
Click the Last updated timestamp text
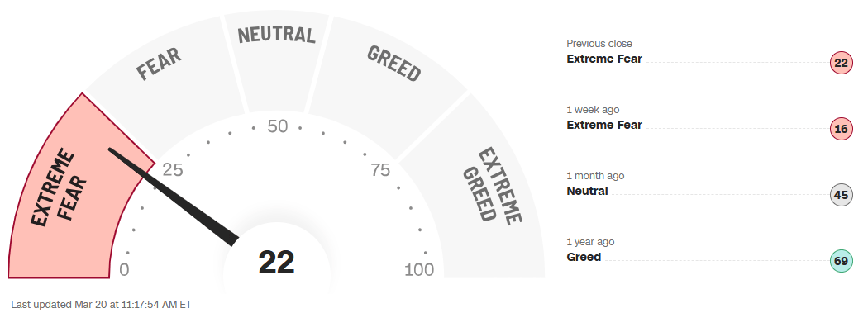(102, 305)
